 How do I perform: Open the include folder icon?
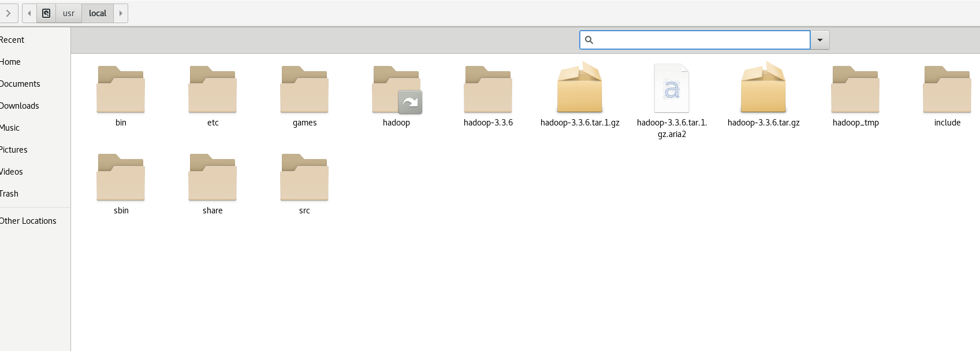point(947,89)
